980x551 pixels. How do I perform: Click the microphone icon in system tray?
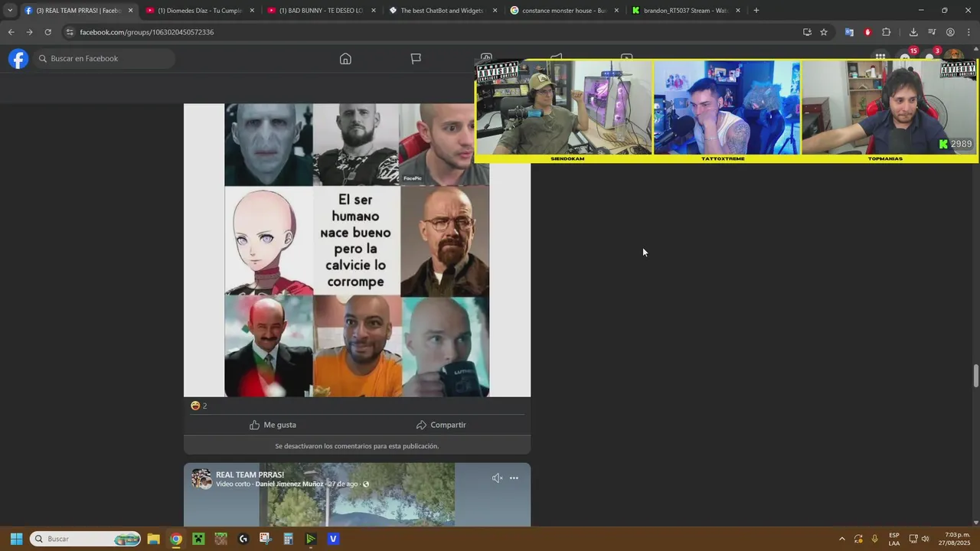click(875, 539)
